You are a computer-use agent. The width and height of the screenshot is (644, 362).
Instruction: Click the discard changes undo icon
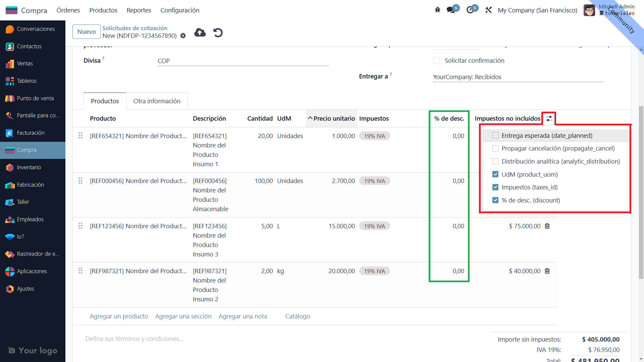coord(218,33)
